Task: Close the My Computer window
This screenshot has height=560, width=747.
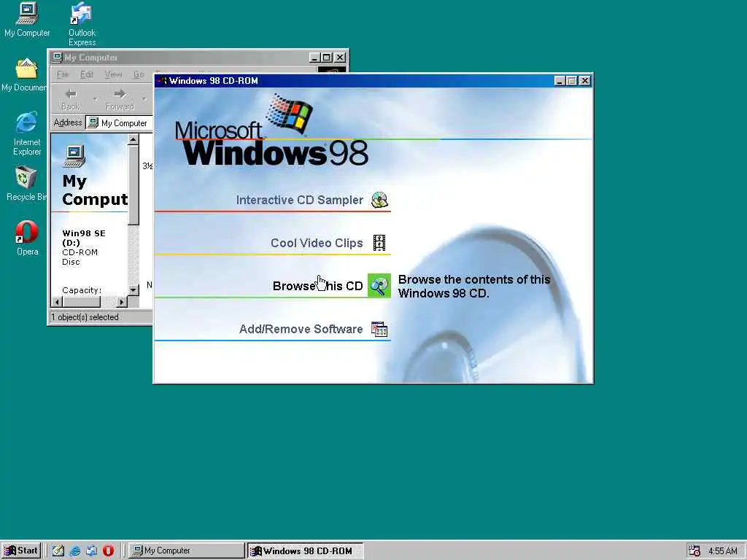Action: pos(340,58)
